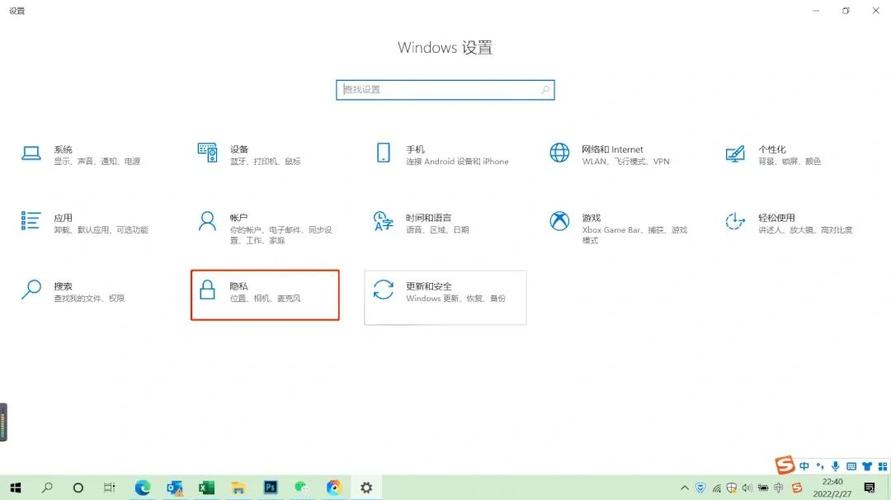Open the 游戏 (Gaming) Xbox category
The height and width of the screenshot is (500, 891).
tap(619, 227)
